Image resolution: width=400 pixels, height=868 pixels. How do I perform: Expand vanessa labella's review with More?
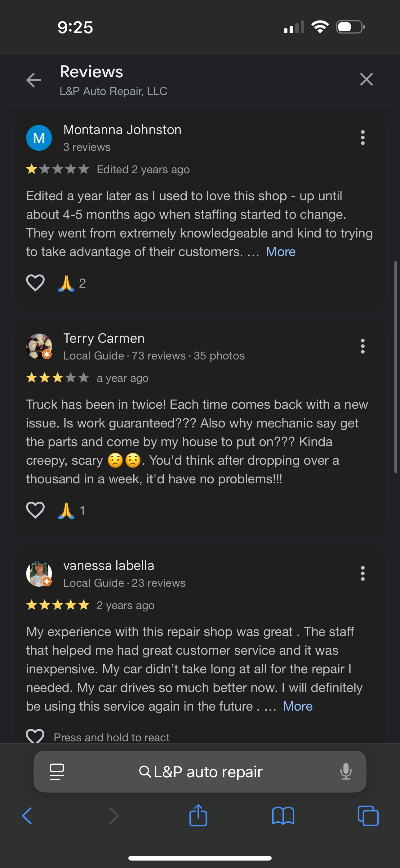click(298, 706)
